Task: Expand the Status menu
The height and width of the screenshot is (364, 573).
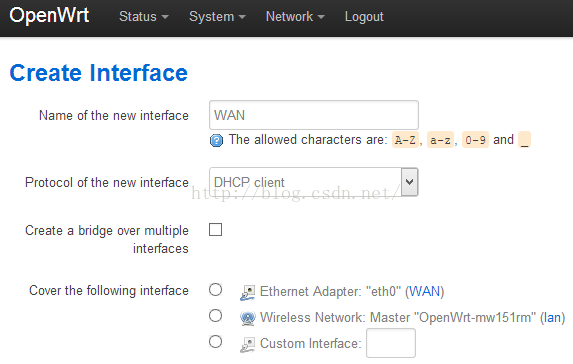Action: point(144,16)
